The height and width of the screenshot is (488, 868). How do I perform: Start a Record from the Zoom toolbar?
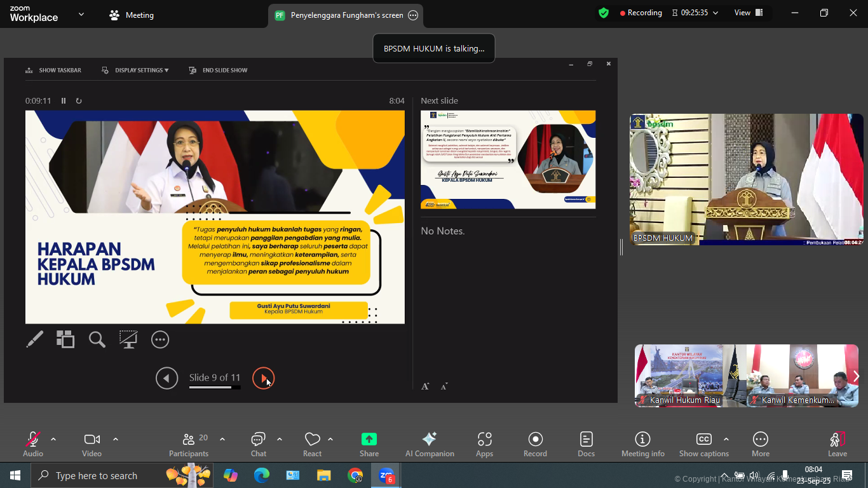[x=535, y=443]
